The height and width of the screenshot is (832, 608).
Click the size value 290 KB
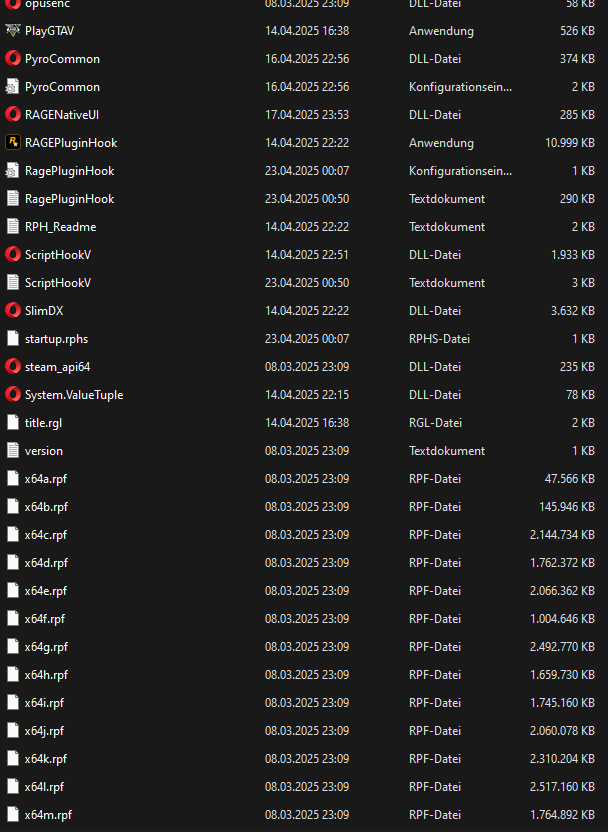577,199
